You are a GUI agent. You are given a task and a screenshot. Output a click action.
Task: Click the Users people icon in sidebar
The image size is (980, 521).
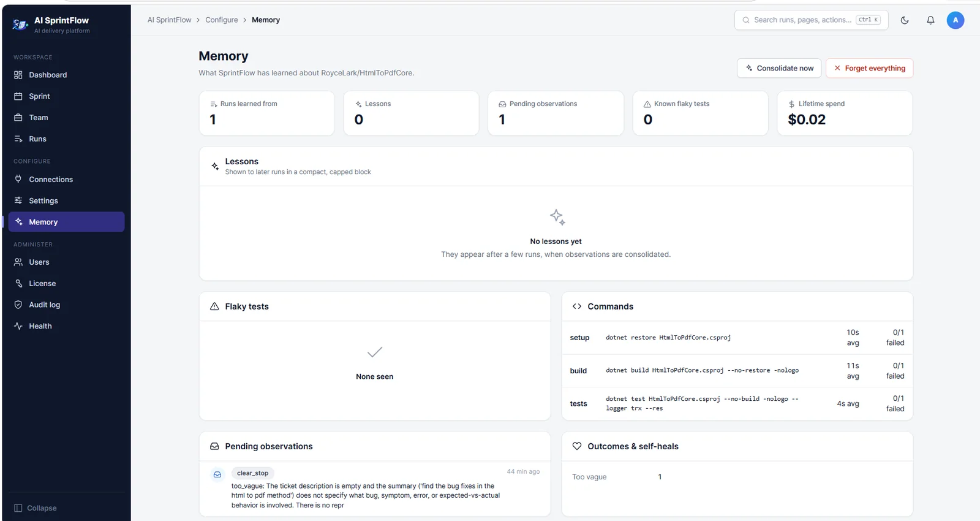pyautogui.click(x=18, y=262)
